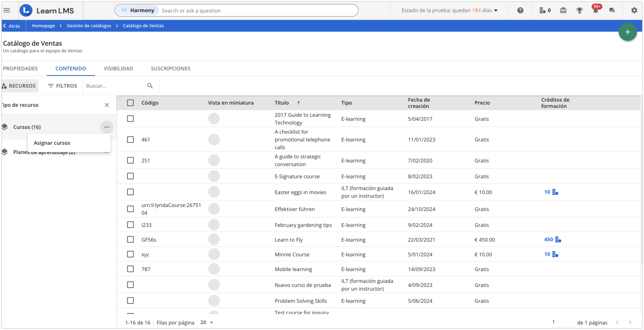
Task: Open the settings gear icon
Action: (x=634, y=10)
